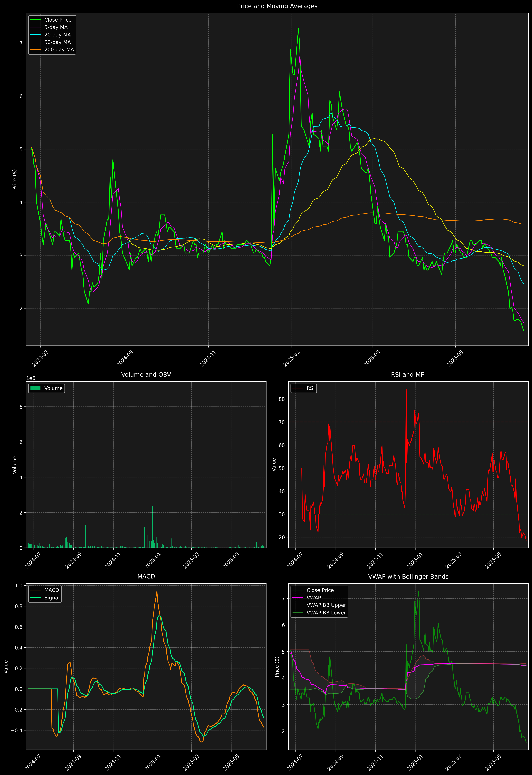Click y-axis tick '0.0' on the MACD chart
532x775 pixels.
coord(19,689)
